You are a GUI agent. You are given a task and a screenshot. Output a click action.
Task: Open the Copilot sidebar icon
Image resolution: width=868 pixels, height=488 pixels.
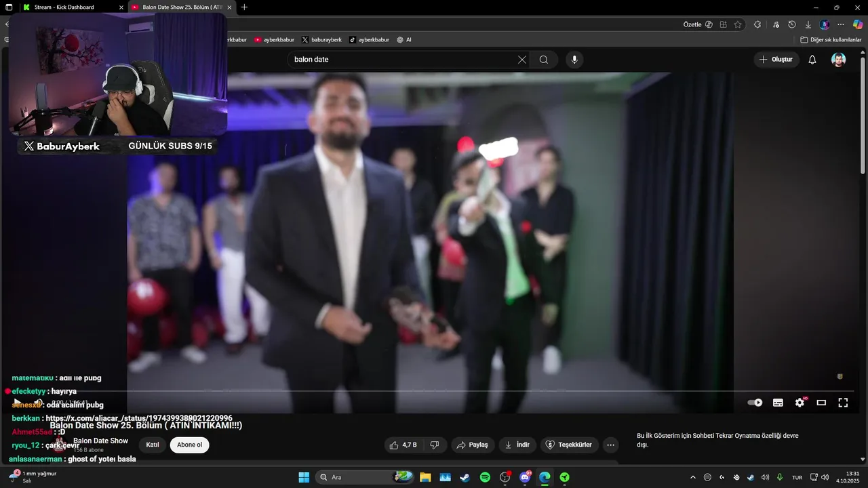[x=858, y=24]
